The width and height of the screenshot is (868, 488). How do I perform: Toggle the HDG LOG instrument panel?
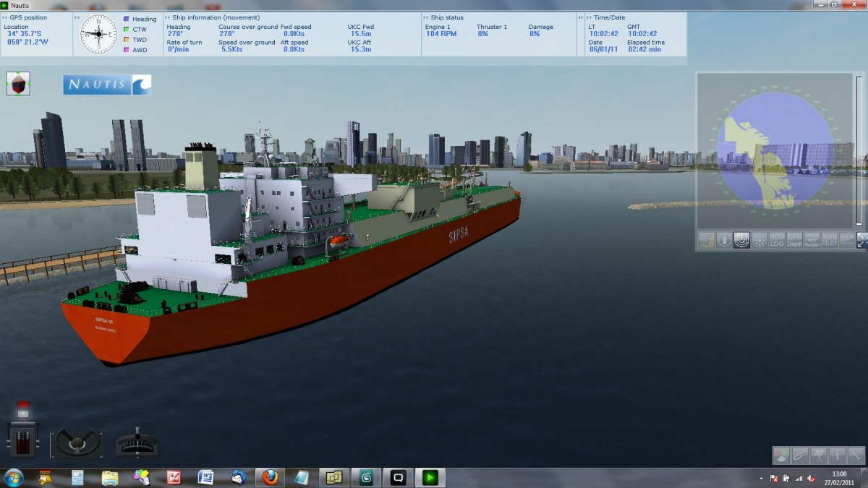coord(777,241)
